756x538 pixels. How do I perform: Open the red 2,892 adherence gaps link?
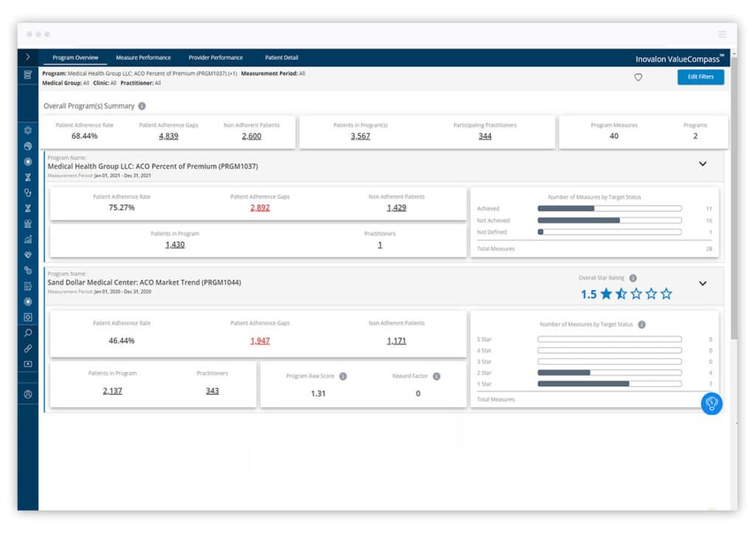(x=260, y=208)
